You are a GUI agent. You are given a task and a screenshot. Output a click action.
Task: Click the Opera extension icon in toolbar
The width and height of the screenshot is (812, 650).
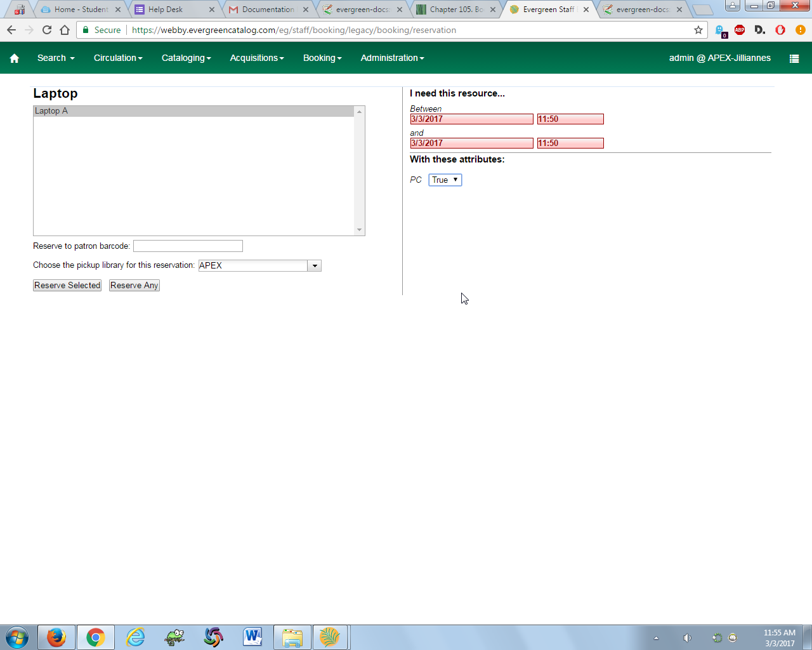780,30
